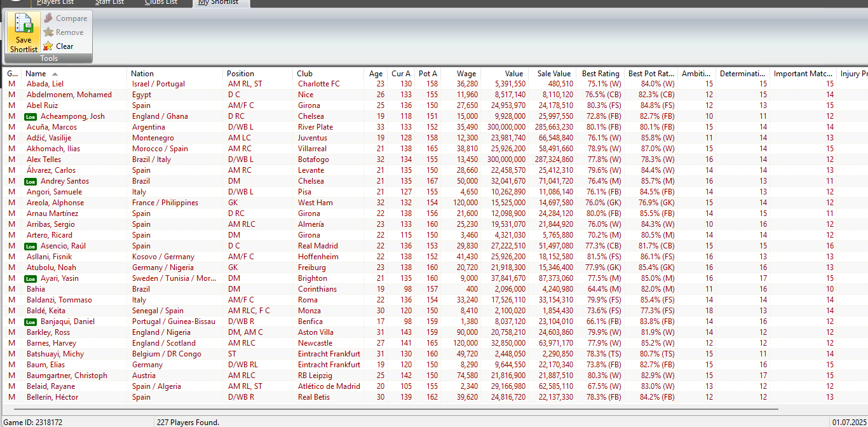The height and width of the screenshot is (427, 868).
Task: Sort table by Best Rating header
Action: point(600,74)
